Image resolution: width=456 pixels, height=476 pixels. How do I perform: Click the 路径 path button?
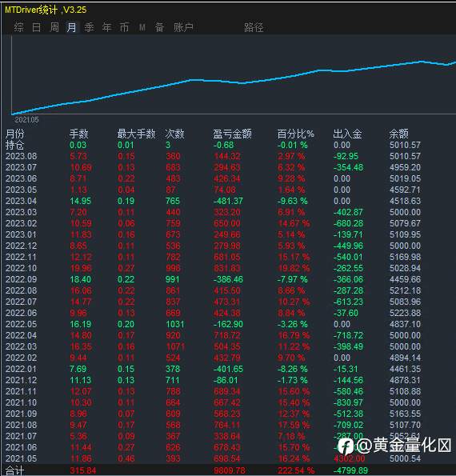point(254,27)
